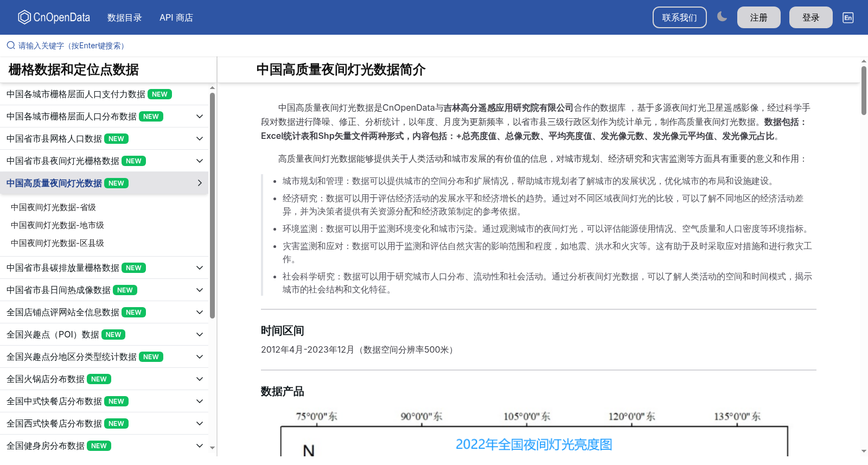Open the 数据目录 menu
The image size is (868, 465).
tap(125, 17)
